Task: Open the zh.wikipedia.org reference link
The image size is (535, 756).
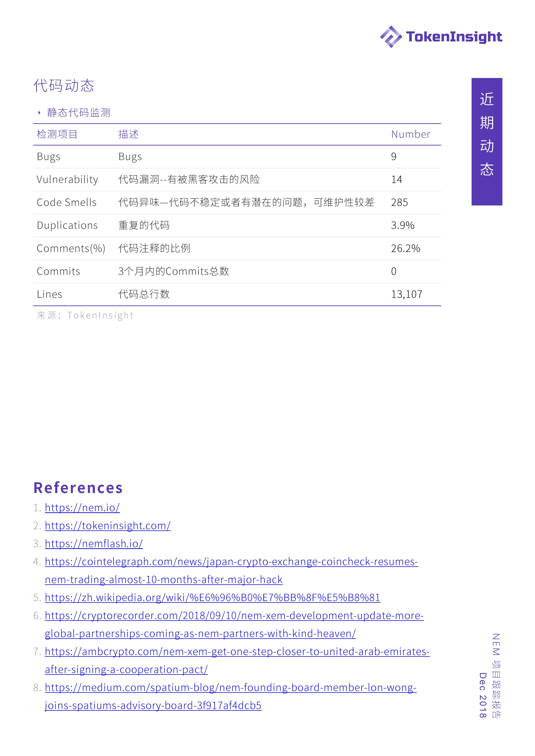Action: (x=213, y=598)
